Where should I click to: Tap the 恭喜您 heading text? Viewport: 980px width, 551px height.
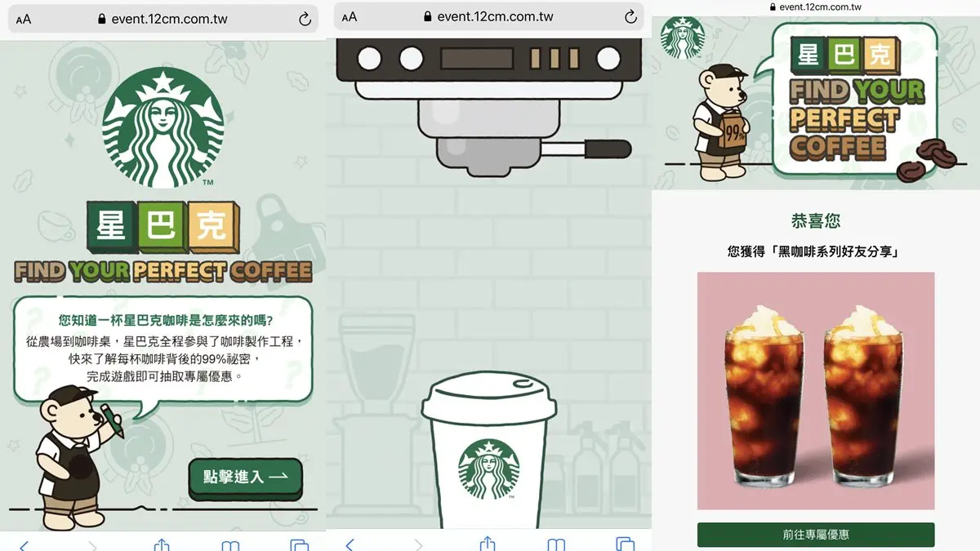coord(816,220)
